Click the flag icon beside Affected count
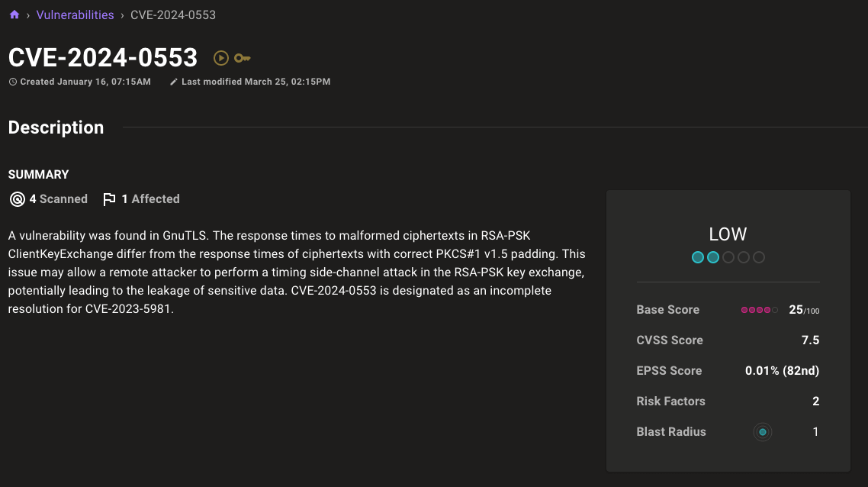The height and width of the screenshot is (487, 868). coord(109,199)
